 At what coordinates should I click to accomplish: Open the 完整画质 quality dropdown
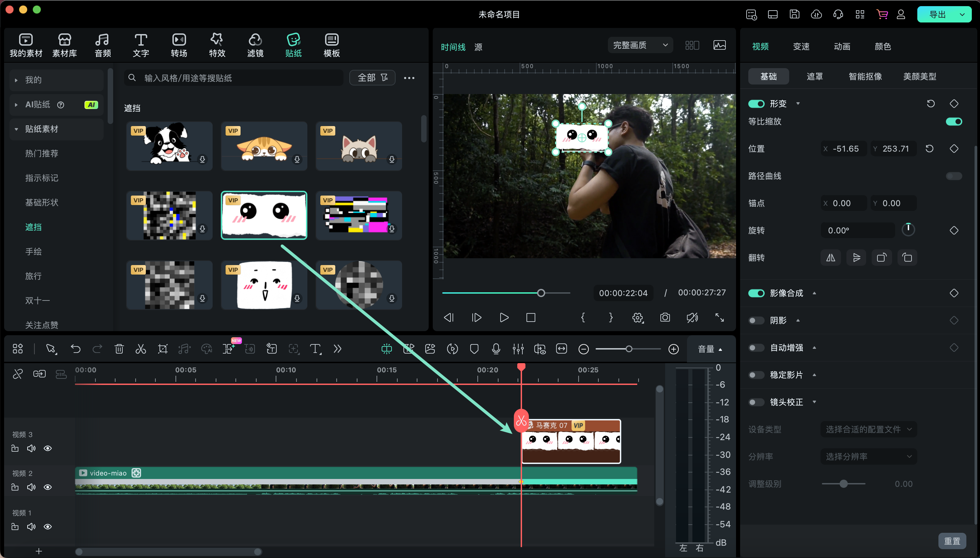[640, 45]
